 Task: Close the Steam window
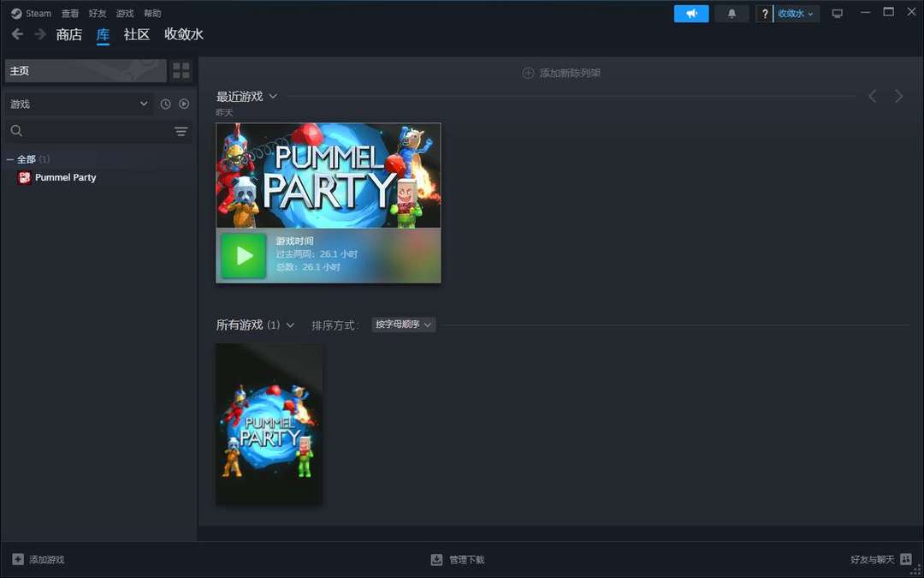912,12
